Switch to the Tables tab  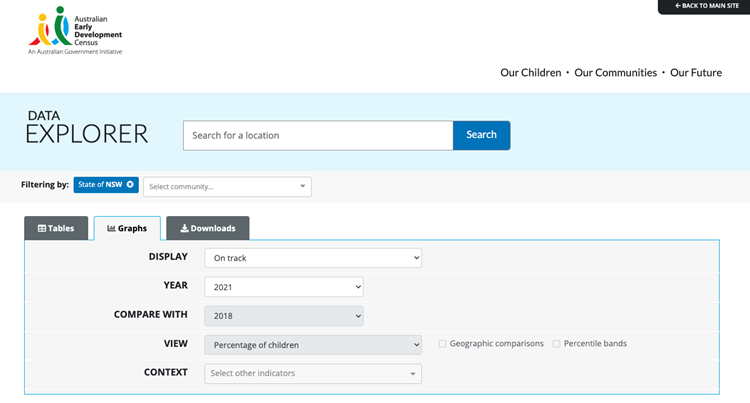click(x=56, y=228)
